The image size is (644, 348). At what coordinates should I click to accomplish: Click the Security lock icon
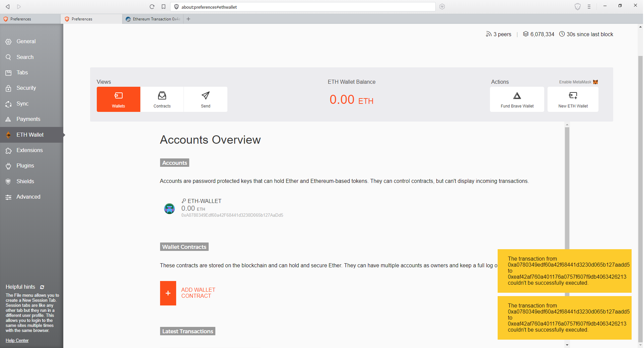tap(8, 88)
